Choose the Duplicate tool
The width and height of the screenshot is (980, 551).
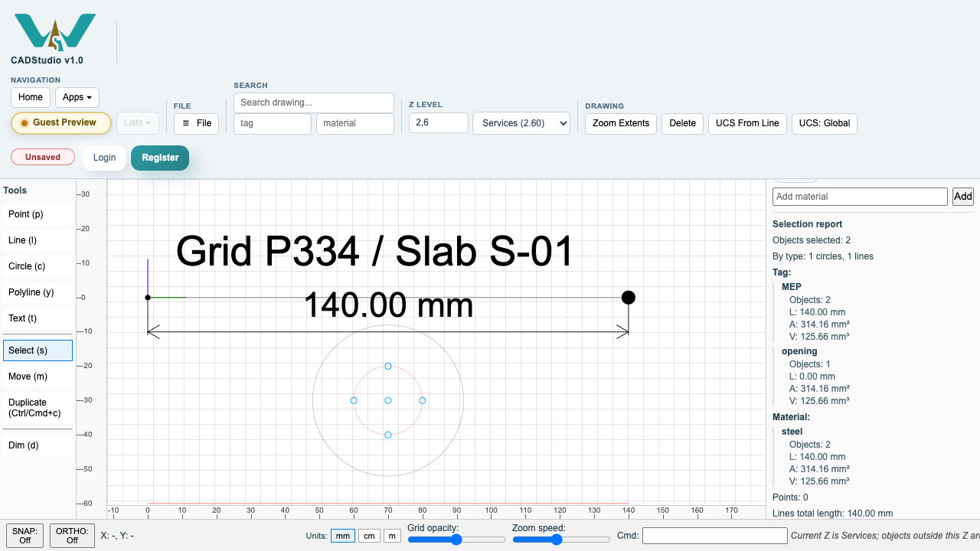pyautogui.click(x=38, y=408)
